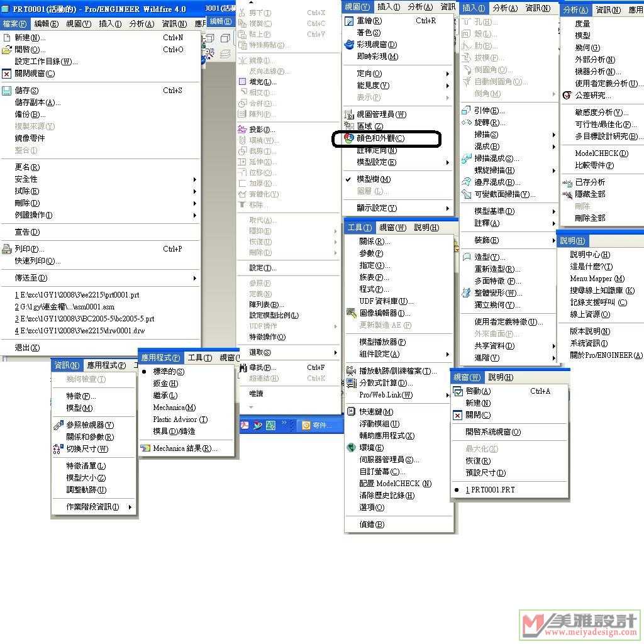This screenshot has height=644, width=644.
Task: Click the 分散式計算(D) icon
Action: (351, 383)
